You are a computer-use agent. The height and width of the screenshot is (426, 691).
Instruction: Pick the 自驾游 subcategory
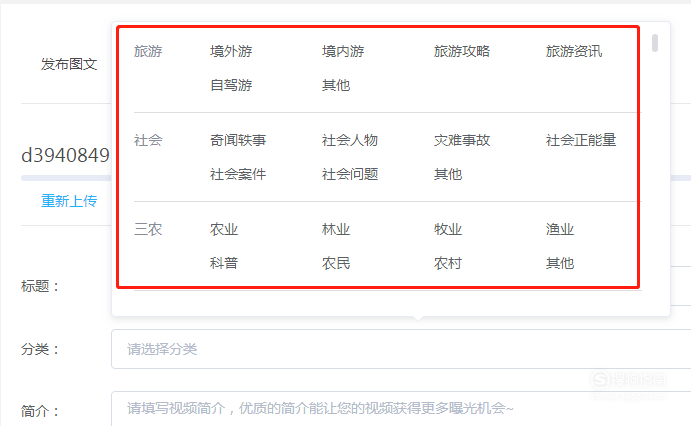(x=231, y=85)
